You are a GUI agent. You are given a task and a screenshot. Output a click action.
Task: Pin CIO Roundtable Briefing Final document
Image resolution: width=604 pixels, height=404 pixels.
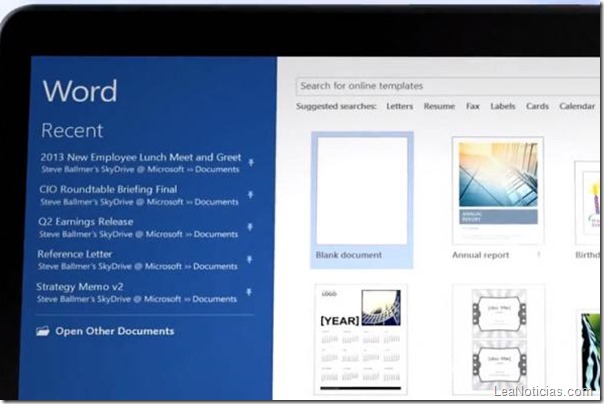click(x=250, y=195)
